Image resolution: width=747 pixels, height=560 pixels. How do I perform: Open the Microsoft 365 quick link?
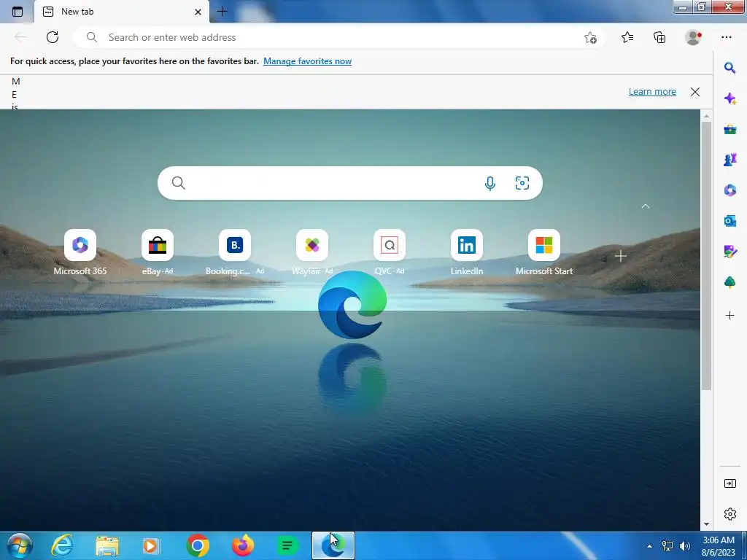tap(80, 252)
